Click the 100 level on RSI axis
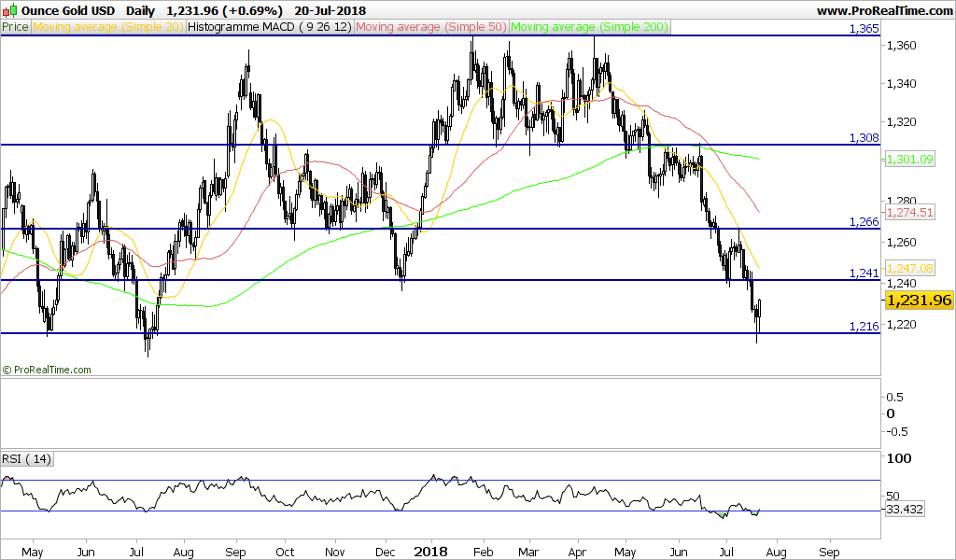This screenshot has width=956, height=560. click(899, 459)
